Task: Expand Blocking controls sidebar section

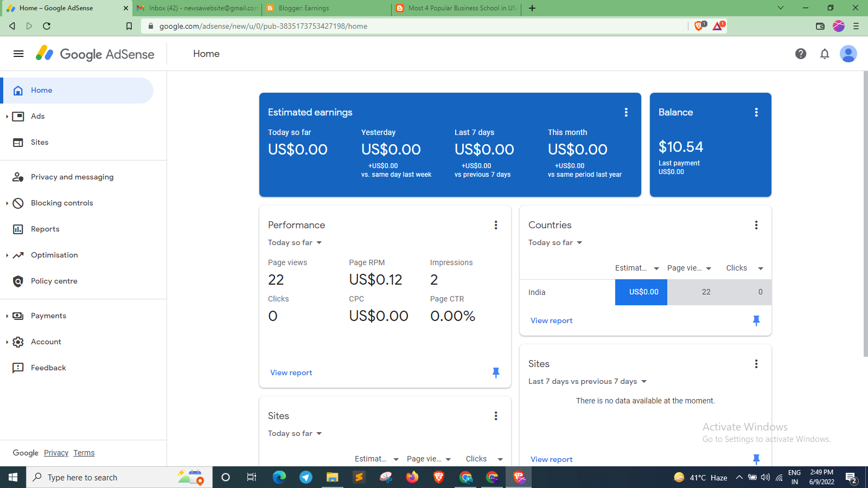Action: pos(7,203)
